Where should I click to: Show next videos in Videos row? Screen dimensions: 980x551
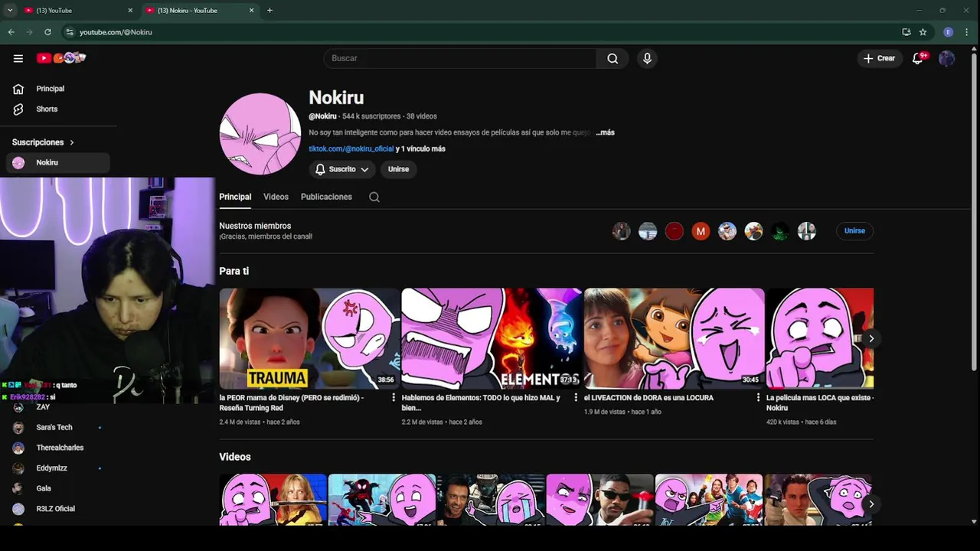pos(871,504)
